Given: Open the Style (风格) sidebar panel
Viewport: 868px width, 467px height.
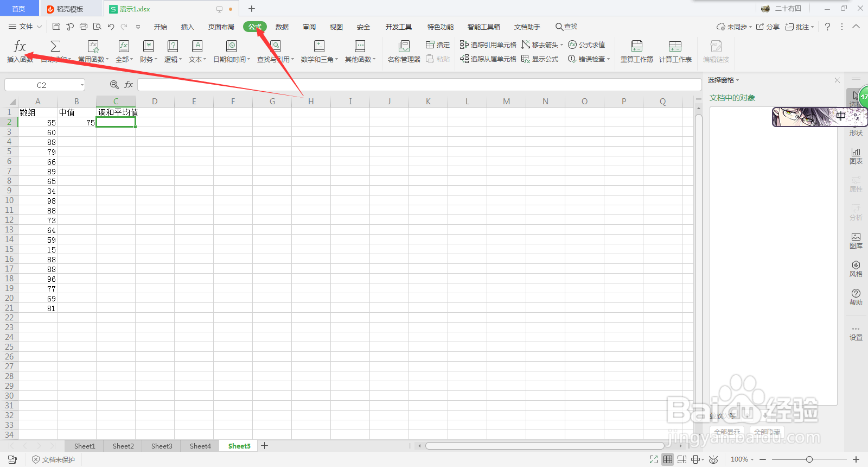Looking at the screenshot, I should (x=856, y=269).
